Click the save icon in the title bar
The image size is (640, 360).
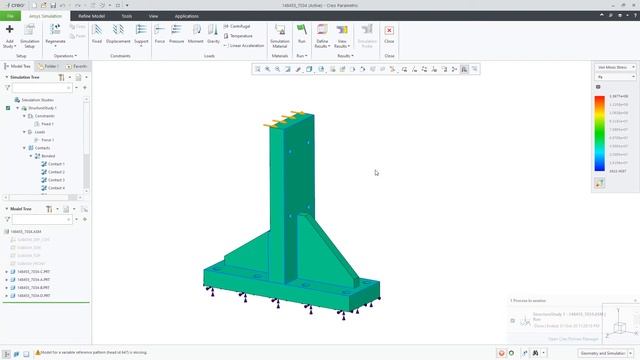point(53,5)
